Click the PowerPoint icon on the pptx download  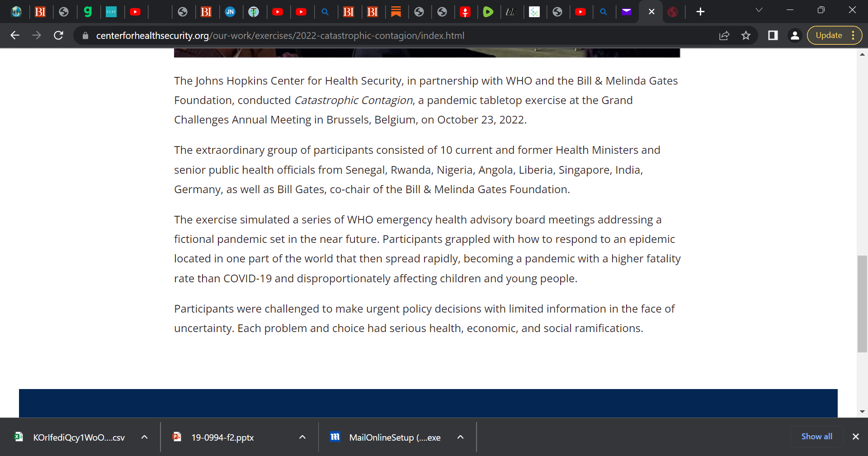tap(177, 437)
